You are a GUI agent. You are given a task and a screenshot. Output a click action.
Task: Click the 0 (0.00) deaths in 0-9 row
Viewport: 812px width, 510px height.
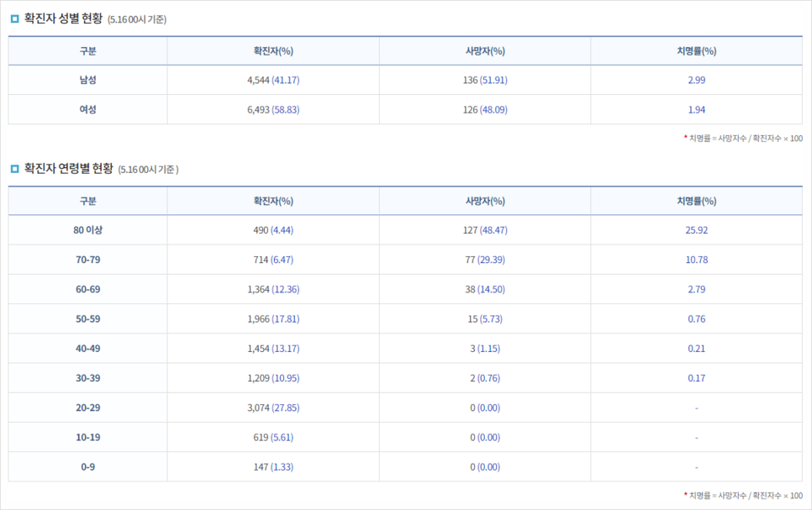(485, 466)
